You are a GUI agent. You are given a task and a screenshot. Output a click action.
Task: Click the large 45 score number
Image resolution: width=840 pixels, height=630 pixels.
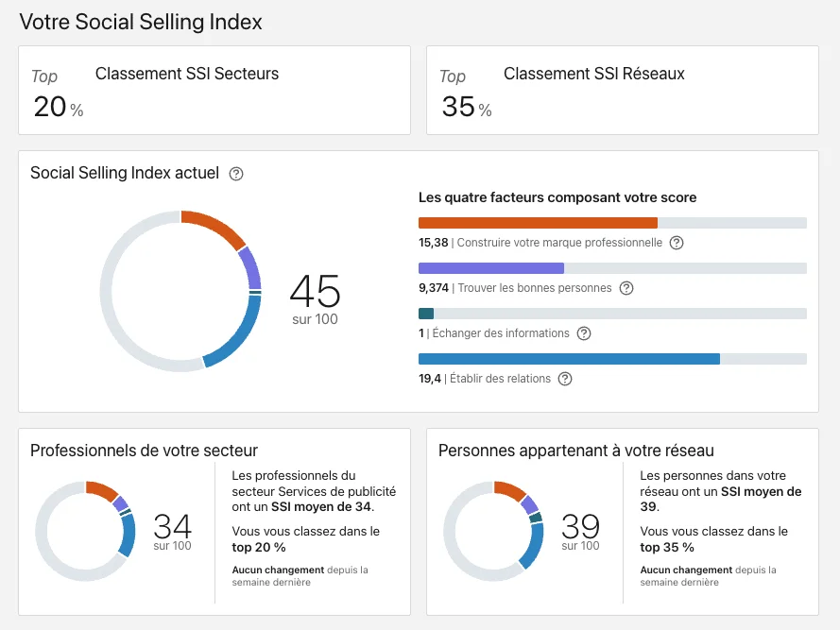[x=315, y=291]
